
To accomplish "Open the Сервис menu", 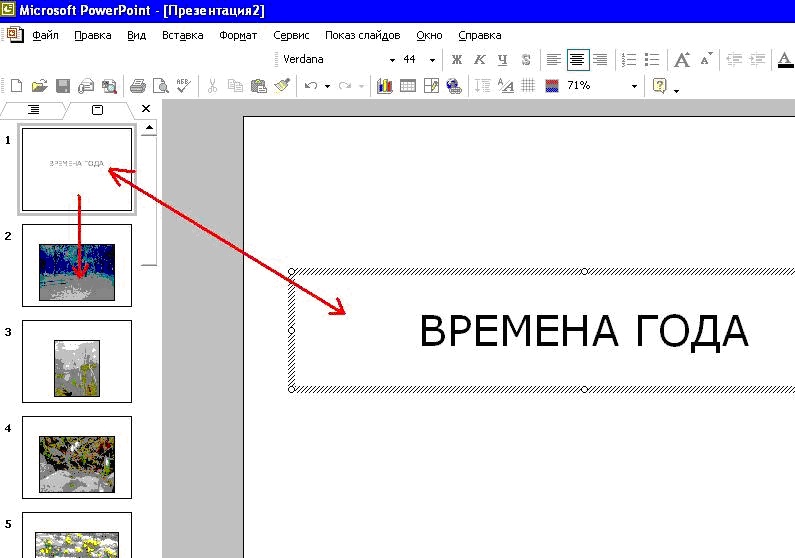I will 291,35.
